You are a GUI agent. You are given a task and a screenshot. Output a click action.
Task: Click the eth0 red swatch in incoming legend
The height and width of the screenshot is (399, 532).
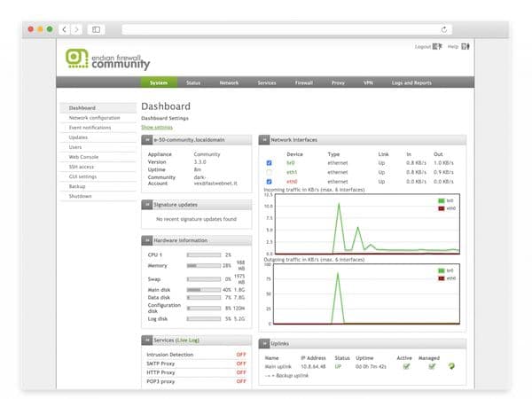(x=441, y=208)
